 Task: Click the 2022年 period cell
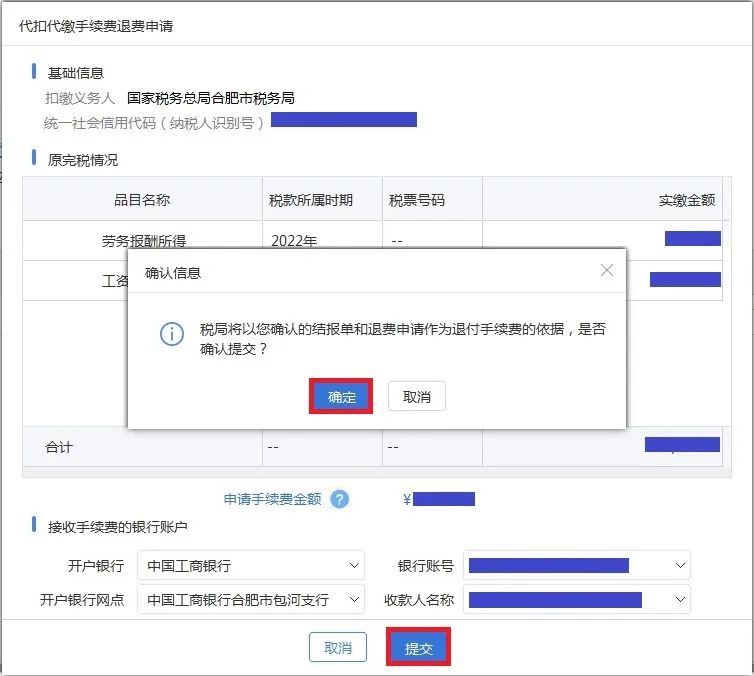[322, 240]
